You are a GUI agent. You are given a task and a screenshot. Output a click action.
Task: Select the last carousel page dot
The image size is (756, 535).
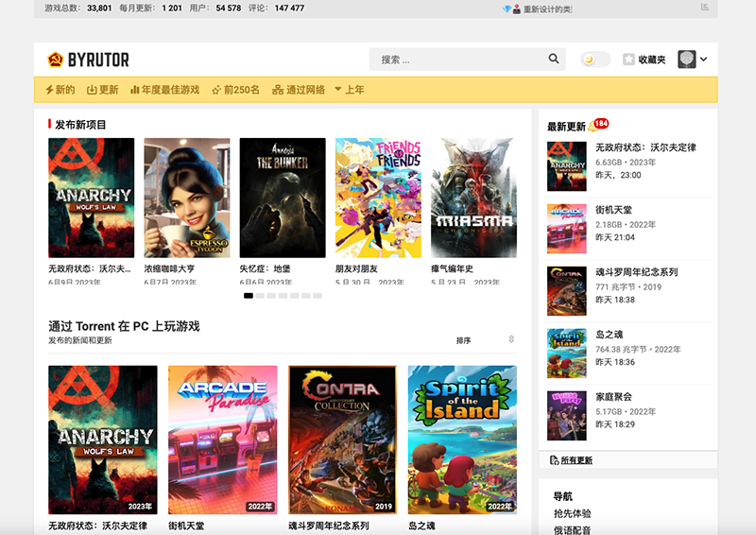318,296
